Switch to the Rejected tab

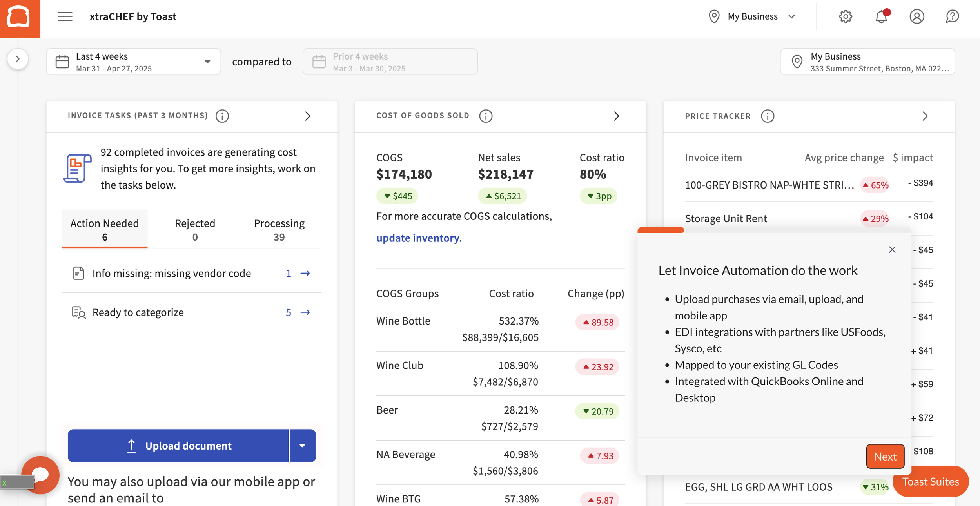click(195, 230)
